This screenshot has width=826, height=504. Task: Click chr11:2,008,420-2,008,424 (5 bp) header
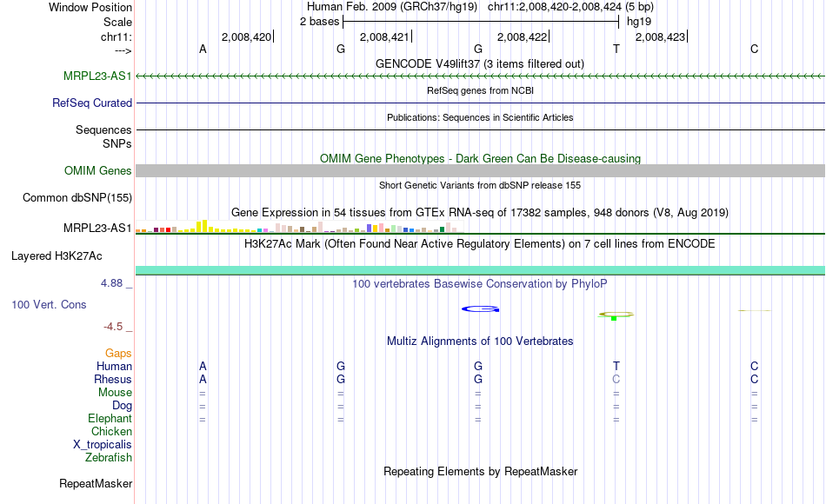point(570,7)
